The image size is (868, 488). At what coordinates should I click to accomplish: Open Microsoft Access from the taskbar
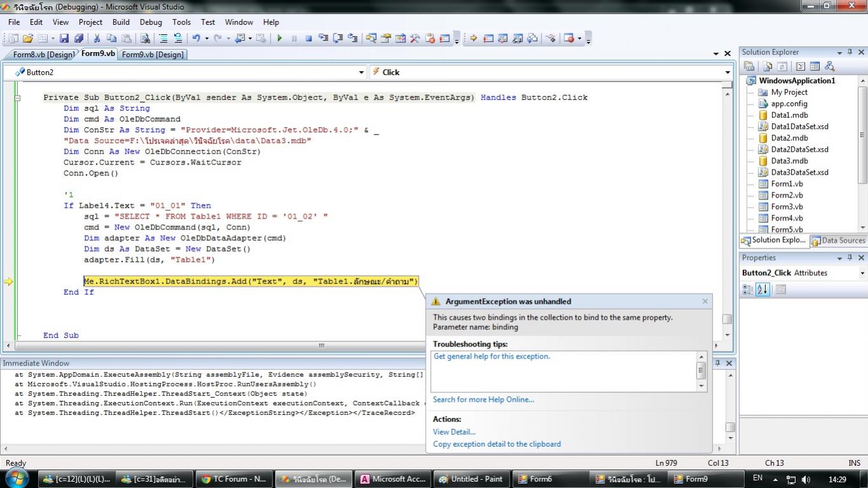391,479
